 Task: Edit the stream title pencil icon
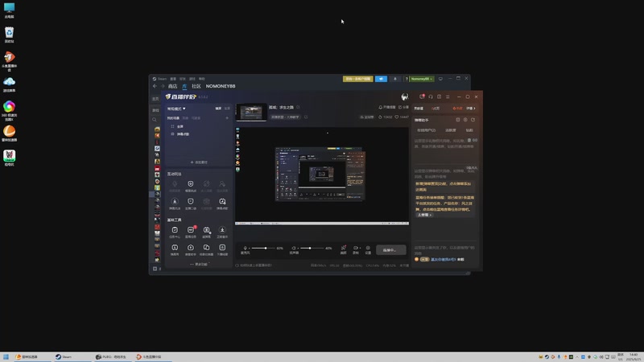pyautogui.click(x=298, y=107)
